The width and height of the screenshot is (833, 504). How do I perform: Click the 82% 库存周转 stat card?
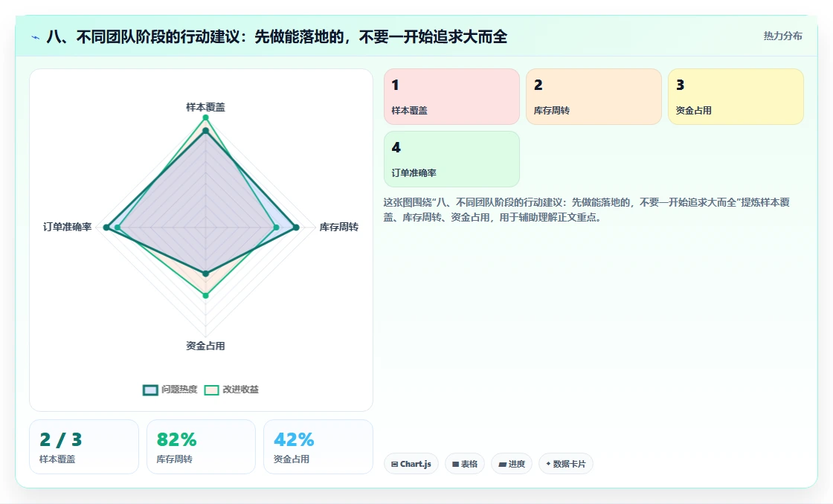[201, 447]
